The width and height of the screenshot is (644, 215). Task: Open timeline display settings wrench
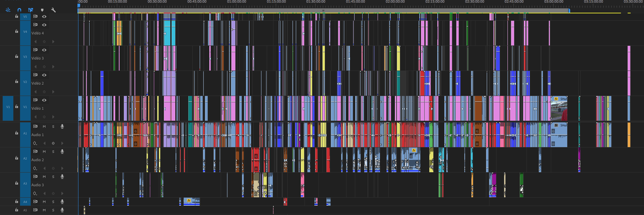[x=53, y=10]
